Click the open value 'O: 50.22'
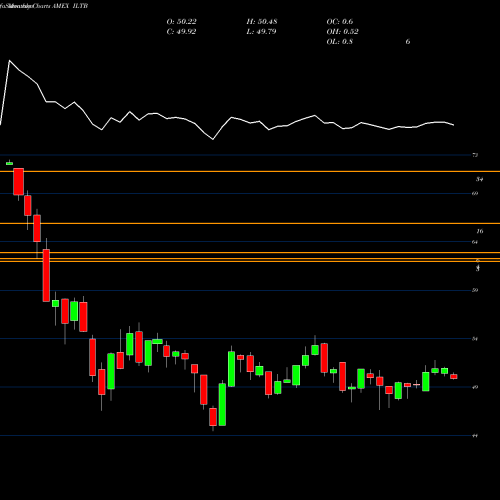The image size is (500, 500). tap(181, 22)
